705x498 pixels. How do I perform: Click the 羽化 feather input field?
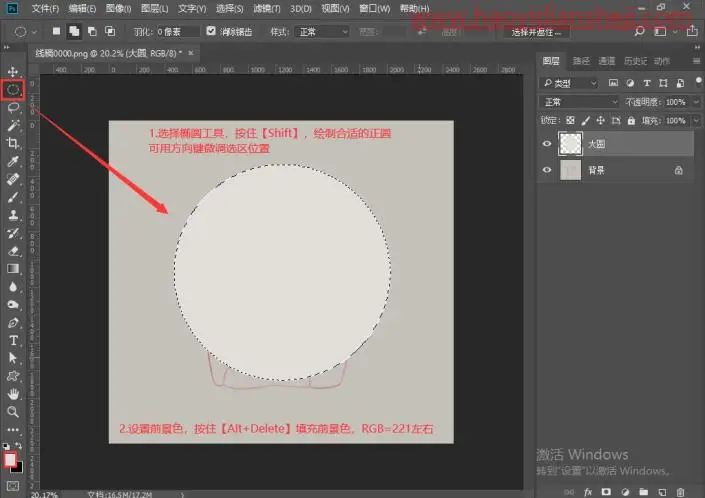177,32
